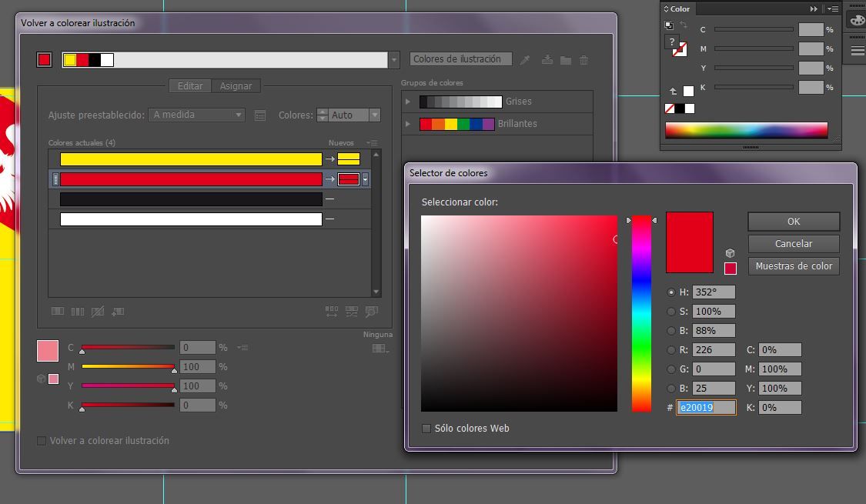
Task: Switch to the Asignar tab
Action: point(236,85)
